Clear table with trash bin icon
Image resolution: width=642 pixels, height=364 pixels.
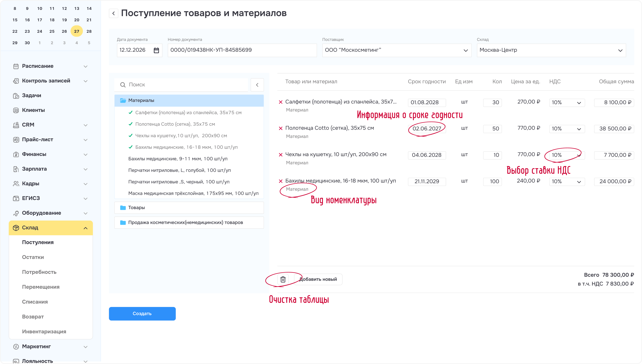[283, 279]
